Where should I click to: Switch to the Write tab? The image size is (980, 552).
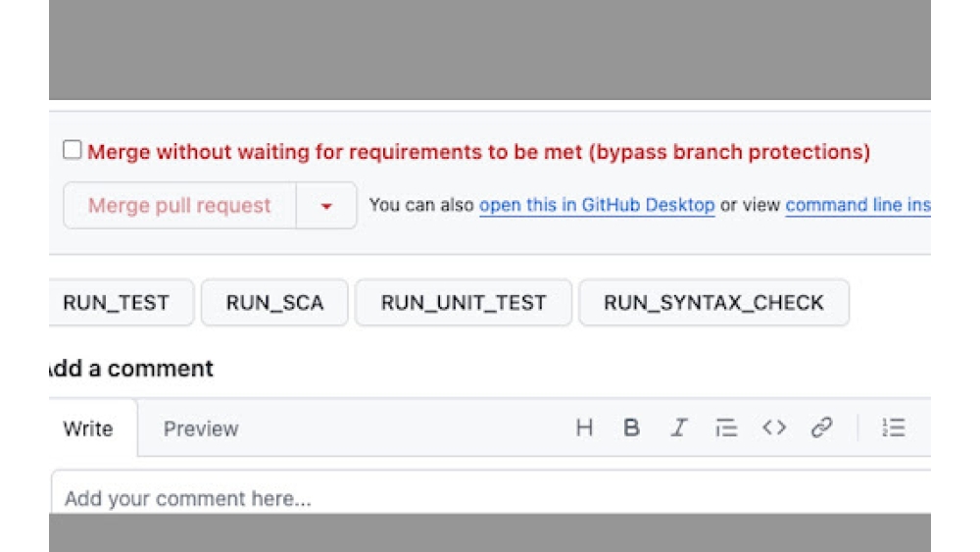point(88,428)
